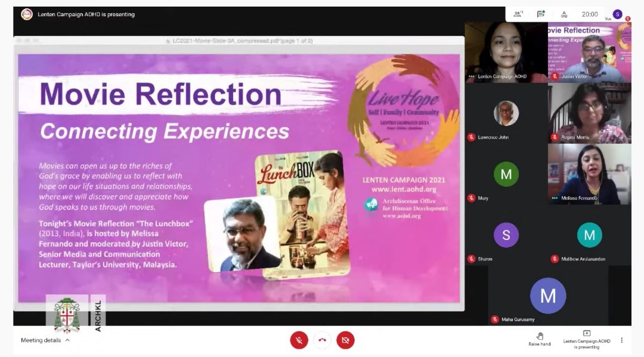Select Justin Victor's video tile

(589, 53)
